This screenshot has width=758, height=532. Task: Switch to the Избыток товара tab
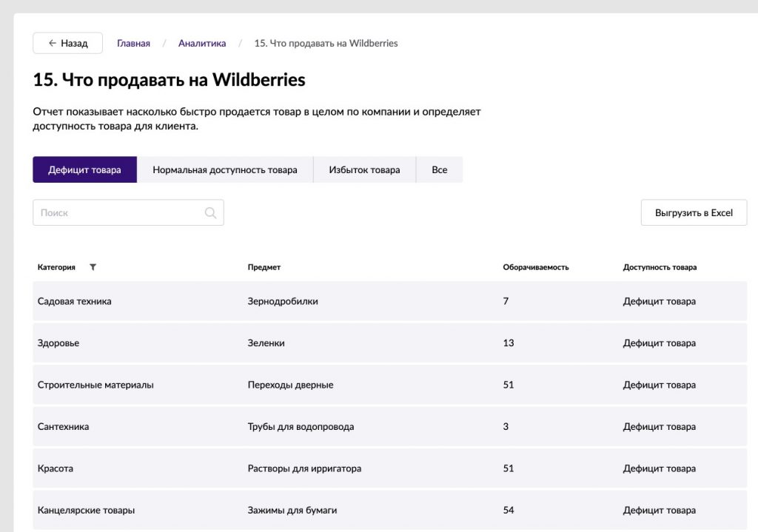[x=364, y=169]
